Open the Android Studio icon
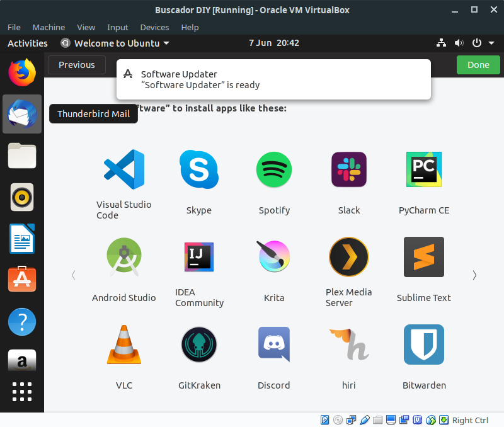The width and height of the screenshot is (504, 427). [x=124, y=257]
